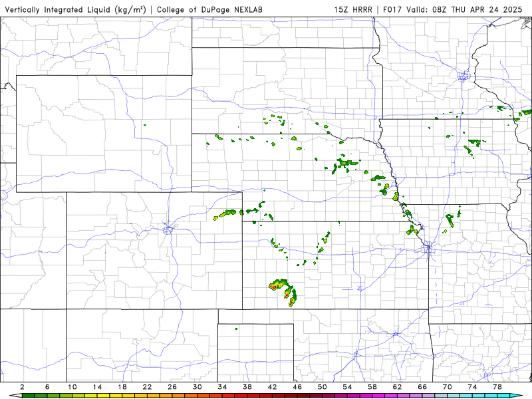The width and height of the screenshot is (532, 399).
Task: Click the "42" value on the color scale
Action: point(273,387)
